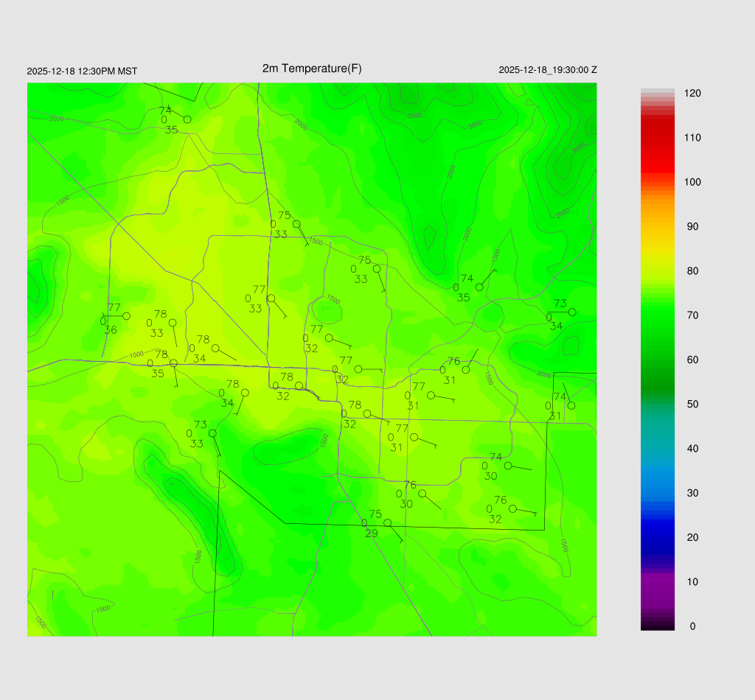Click the station circle reading 77 over 36
This screenshot has width=755, height=700.
(126, 316)
